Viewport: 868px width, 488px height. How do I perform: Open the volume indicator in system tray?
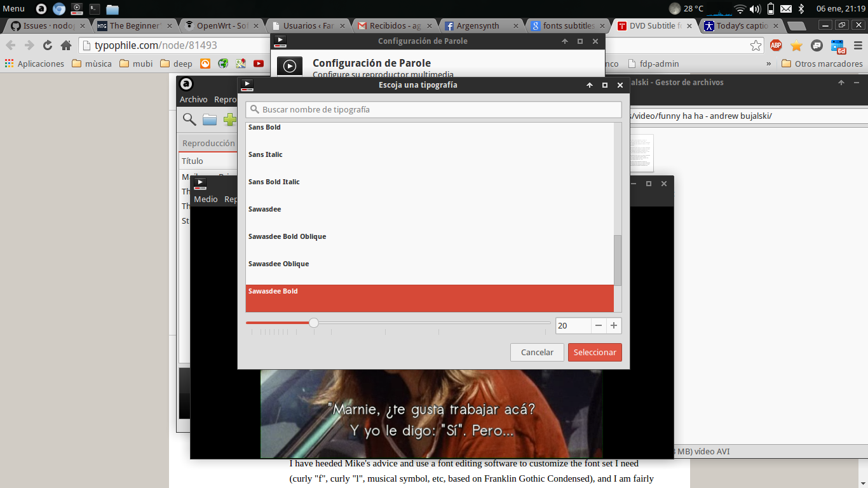[755, 9]
